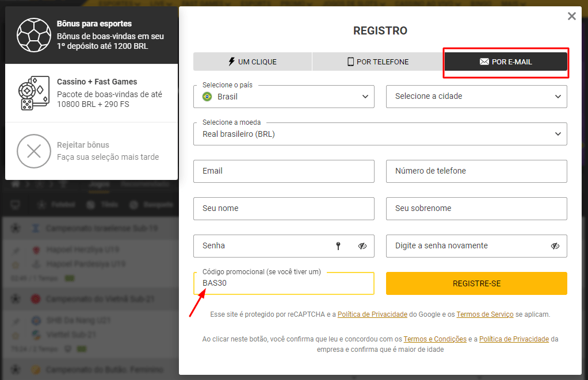
Task: Open the Termos de Serviço link
Action: 485,314
